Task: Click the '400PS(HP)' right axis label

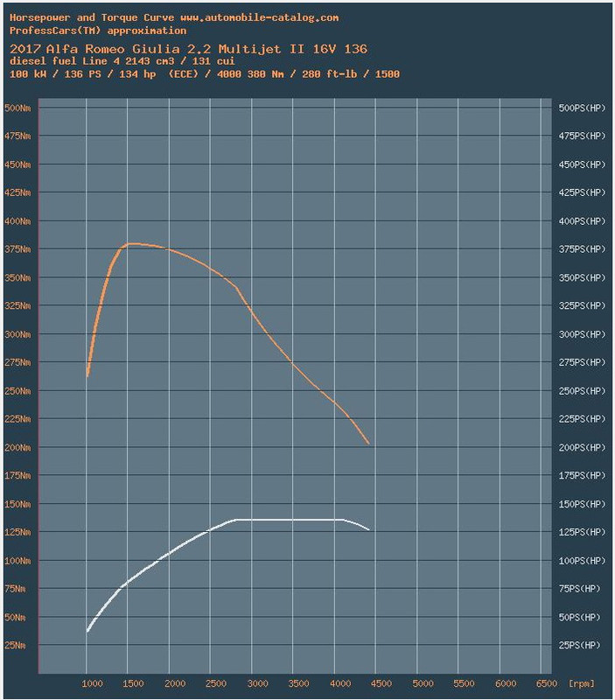Action: click(x=582, y=221)
